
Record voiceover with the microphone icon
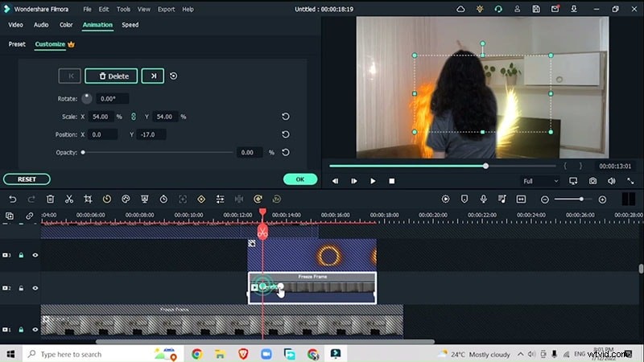pos(483,199)
